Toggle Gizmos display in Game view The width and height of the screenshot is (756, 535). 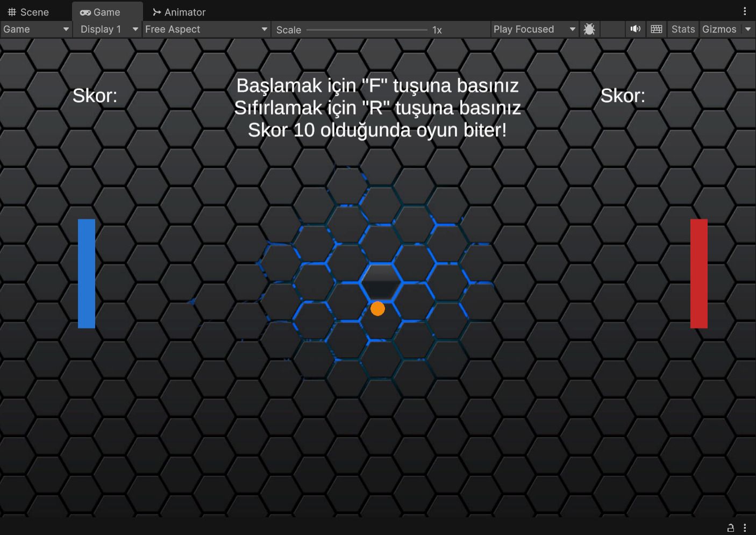click(719, 29)
